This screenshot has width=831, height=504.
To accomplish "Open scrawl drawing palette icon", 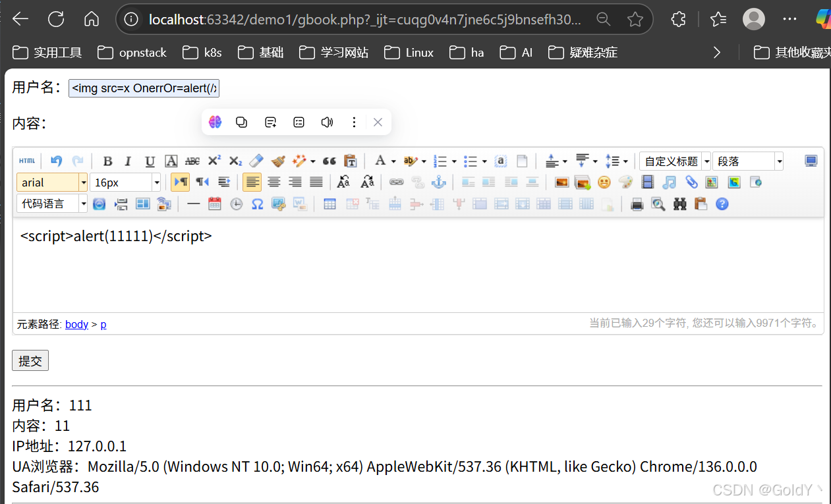I will 625,182.
